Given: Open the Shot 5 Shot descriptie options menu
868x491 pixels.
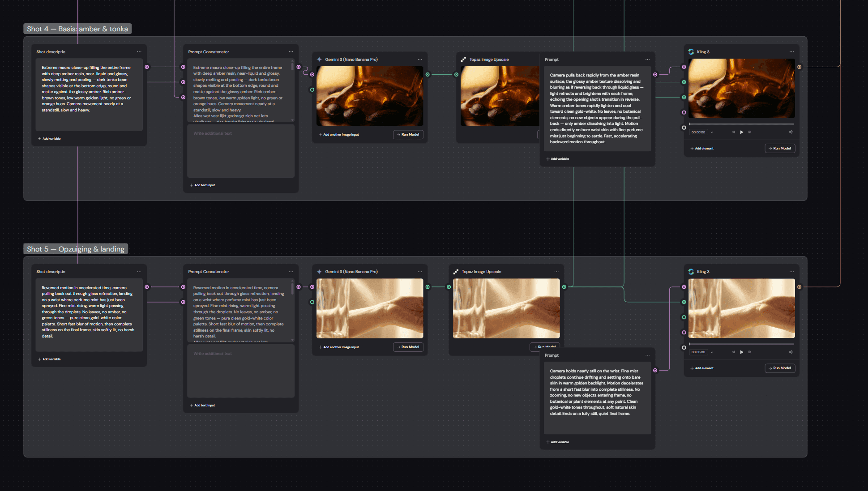Looking at the screenshot, I should tap(139, 272).
